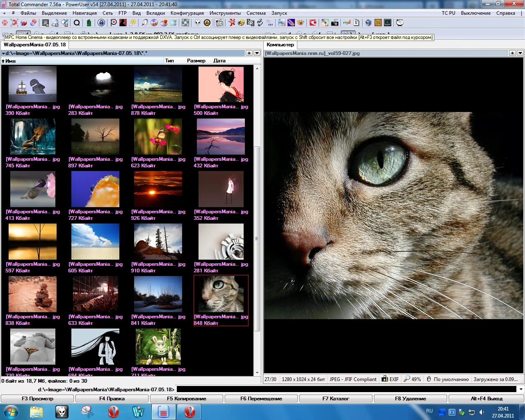Click F4 Правка button

[112, 398]
